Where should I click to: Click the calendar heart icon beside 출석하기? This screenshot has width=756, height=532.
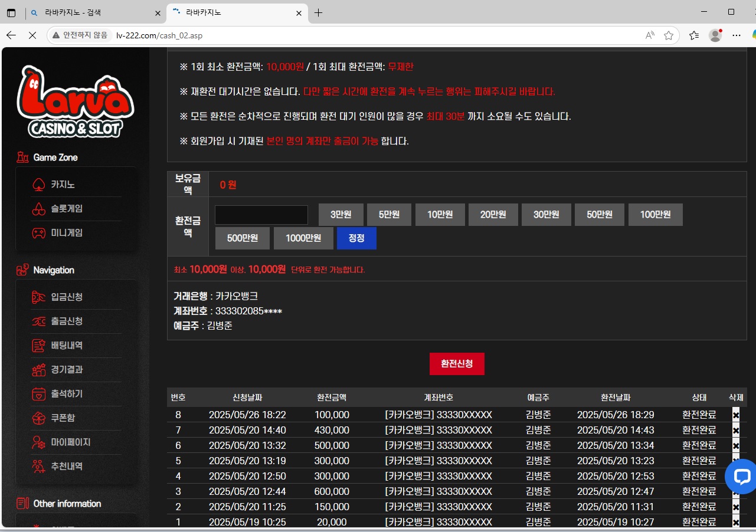click(x=38, y=394)
